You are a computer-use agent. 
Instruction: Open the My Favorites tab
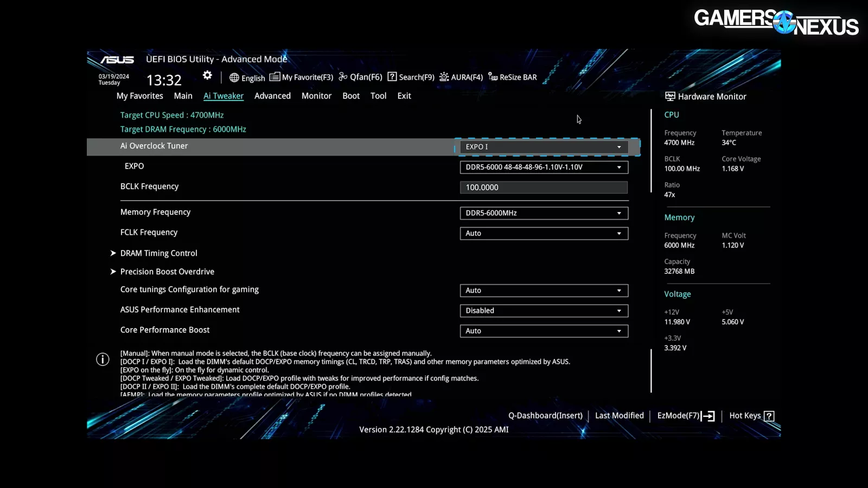coord(140,96)
